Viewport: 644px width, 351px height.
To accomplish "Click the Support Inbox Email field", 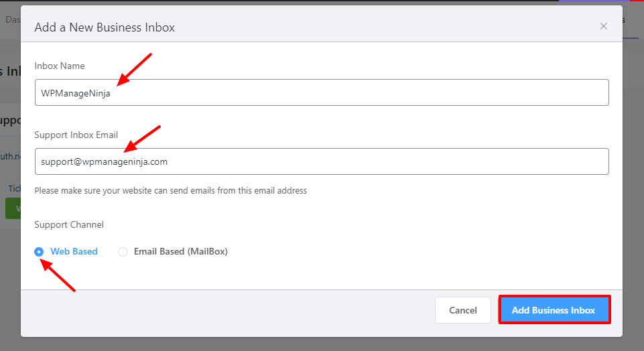I will click(x=322, y=161).
